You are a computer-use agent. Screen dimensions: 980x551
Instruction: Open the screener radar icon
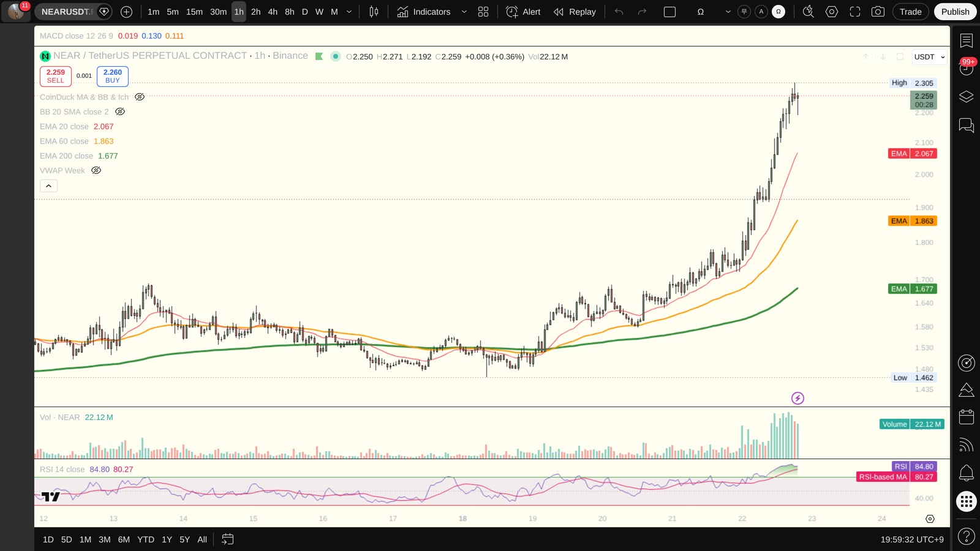(967, 363)
